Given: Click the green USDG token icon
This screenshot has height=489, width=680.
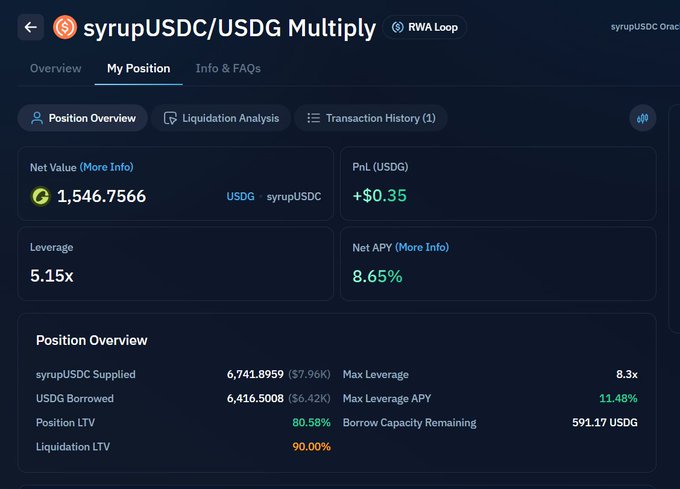Looking at the screenshot, I should [x=40, y=196].
